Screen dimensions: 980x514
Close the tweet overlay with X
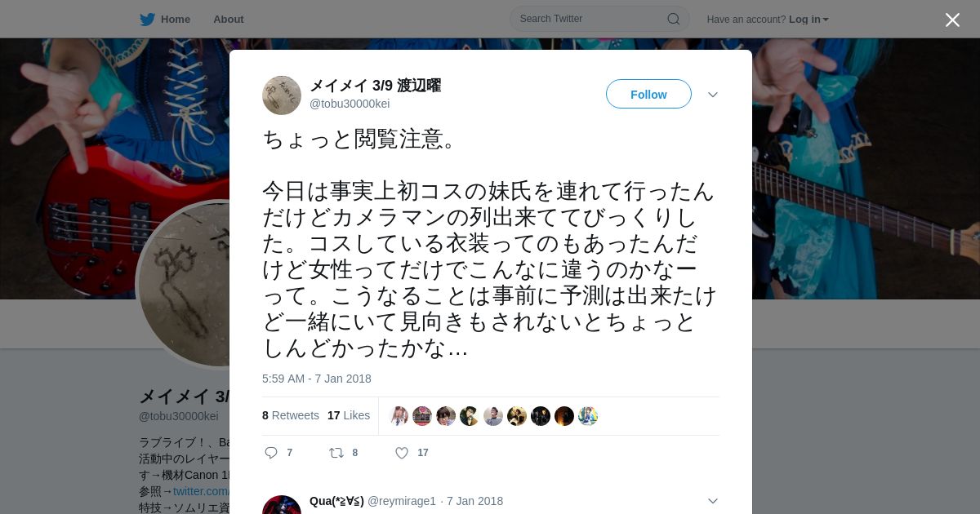coord(952,20)
